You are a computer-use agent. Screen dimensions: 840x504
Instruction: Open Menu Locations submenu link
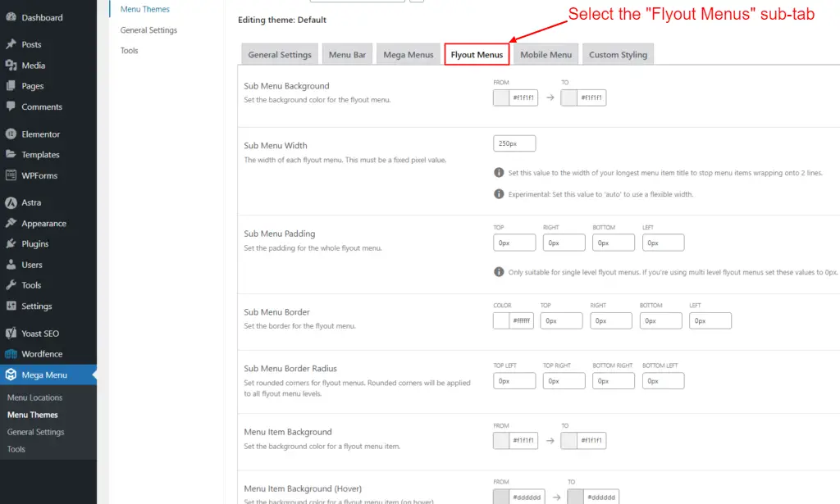pos(34,397)
